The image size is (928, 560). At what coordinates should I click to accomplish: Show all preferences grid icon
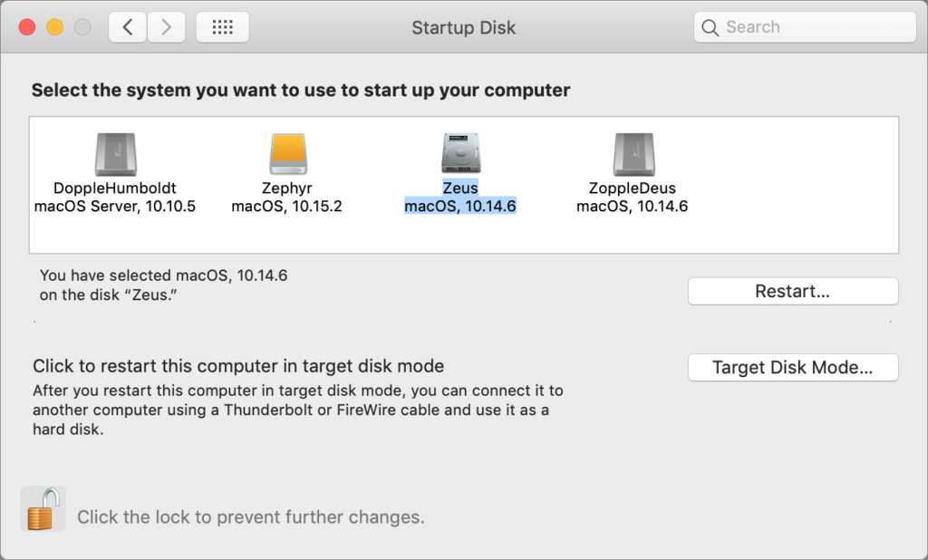[x=222, y=27]
